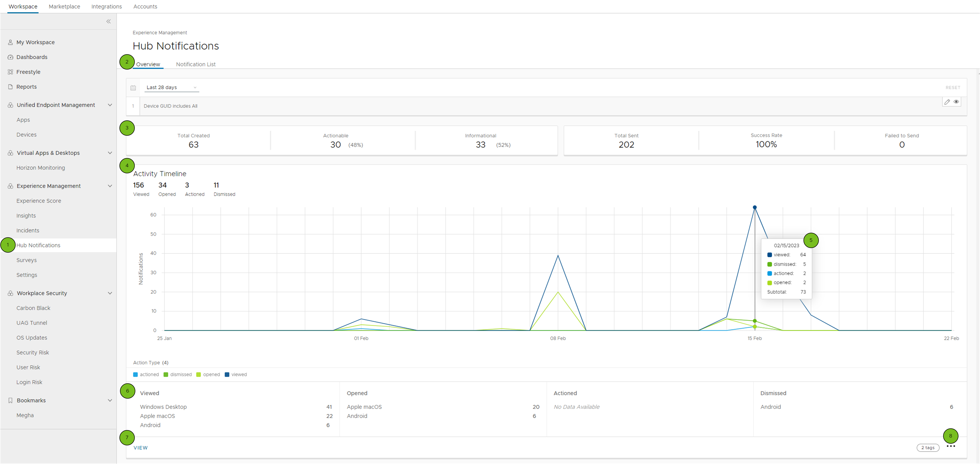
Task: Toggle filter visibility with the eye icon
Action: [956, 102]
